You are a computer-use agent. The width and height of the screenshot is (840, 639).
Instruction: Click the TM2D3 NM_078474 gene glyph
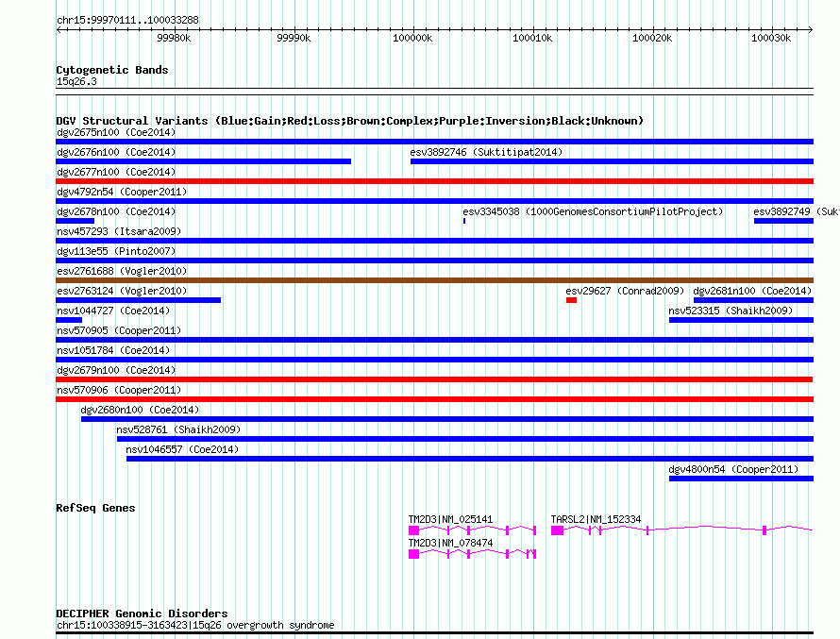point(473,554)
